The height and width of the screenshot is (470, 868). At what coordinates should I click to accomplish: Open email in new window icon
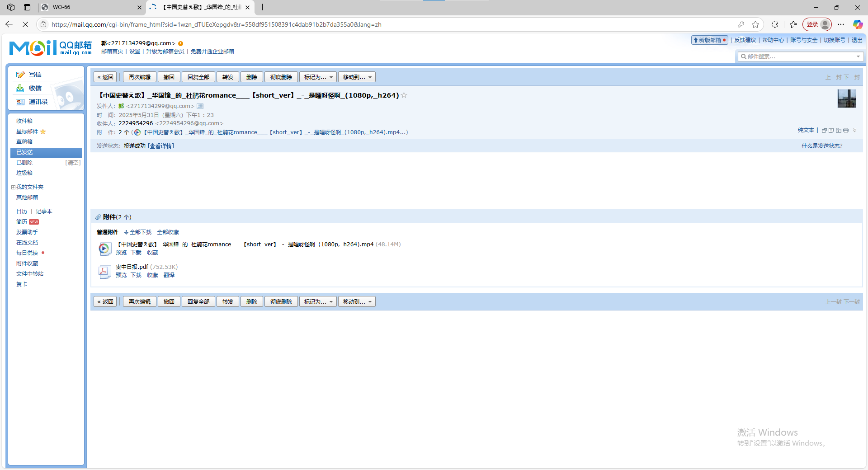point(824,131)
